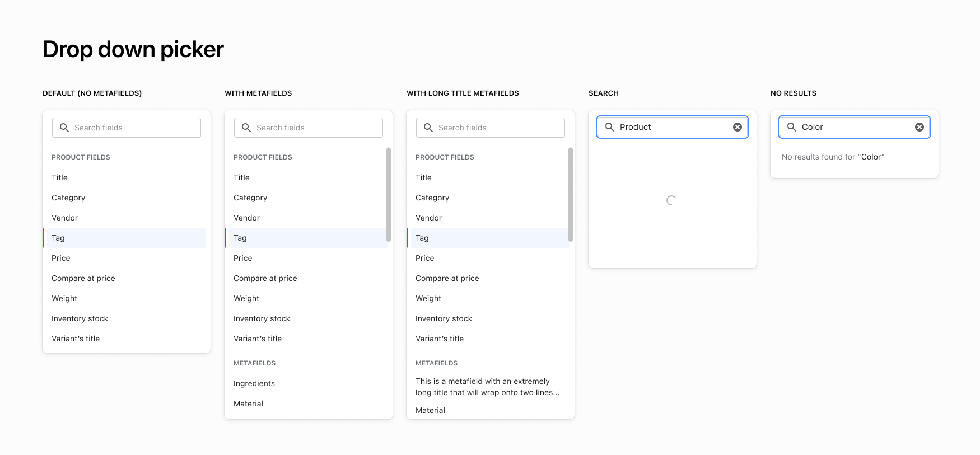Screen dimensions: 980x455
Task: Click into the search box containing "Color"
Action: pos(855,127)
